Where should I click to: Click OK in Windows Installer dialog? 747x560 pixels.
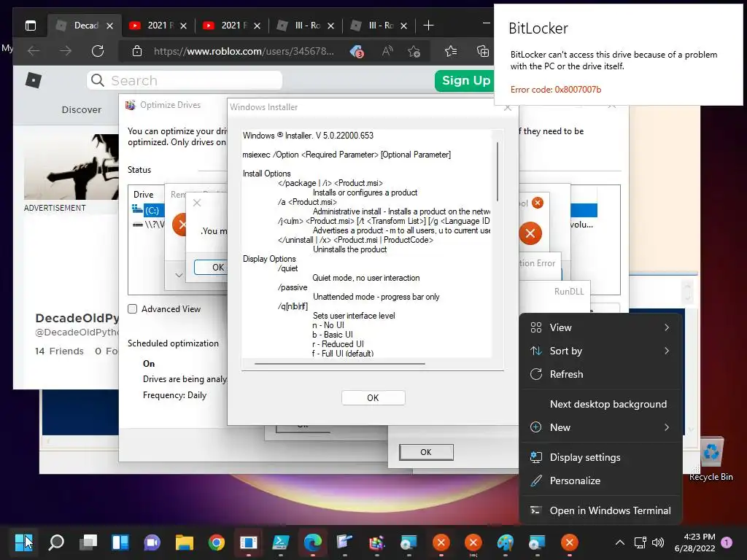tap(373, 397)
